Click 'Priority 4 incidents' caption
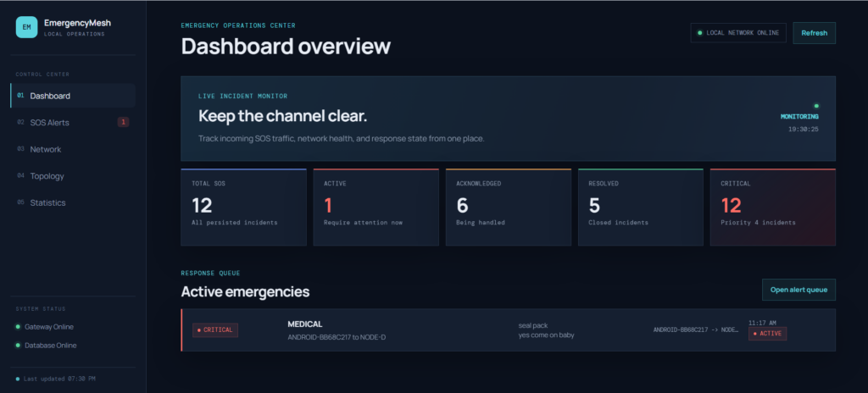The image size is (868, 393). click(758, 223)
